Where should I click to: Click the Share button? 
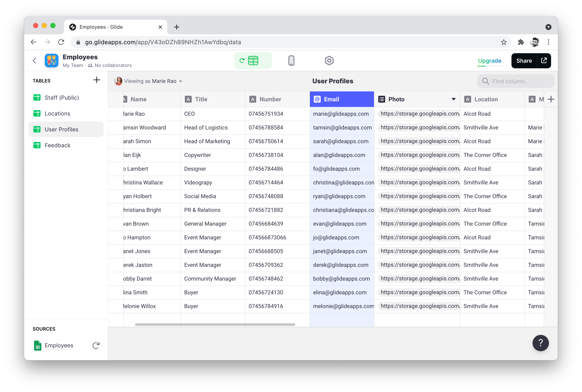pos(524,61)
